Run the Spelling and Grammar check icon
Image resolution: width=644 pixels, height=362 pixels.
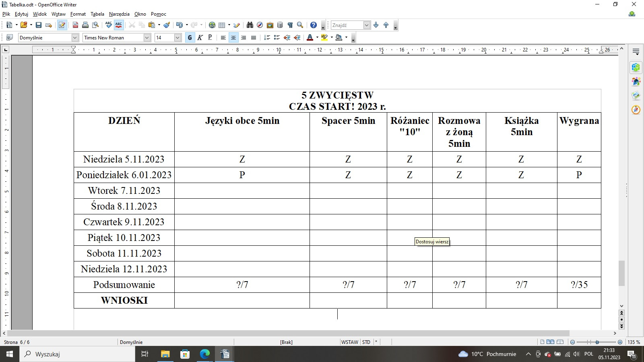[108, 25]
